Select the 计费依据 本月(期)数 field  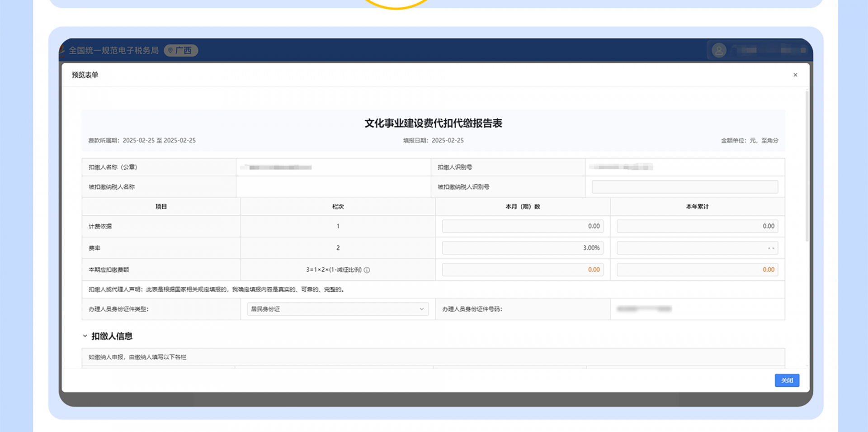[522, 226]
